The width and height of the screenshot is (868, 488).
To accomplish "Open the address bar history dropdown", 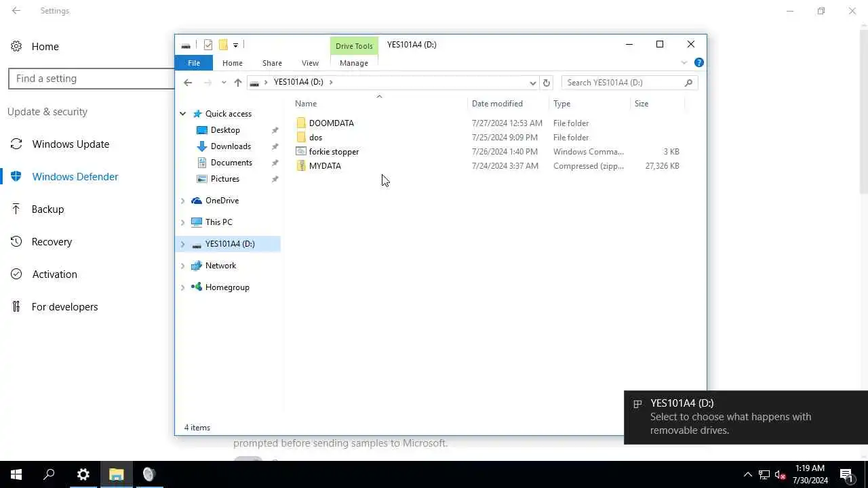I will tap(533, 83).
